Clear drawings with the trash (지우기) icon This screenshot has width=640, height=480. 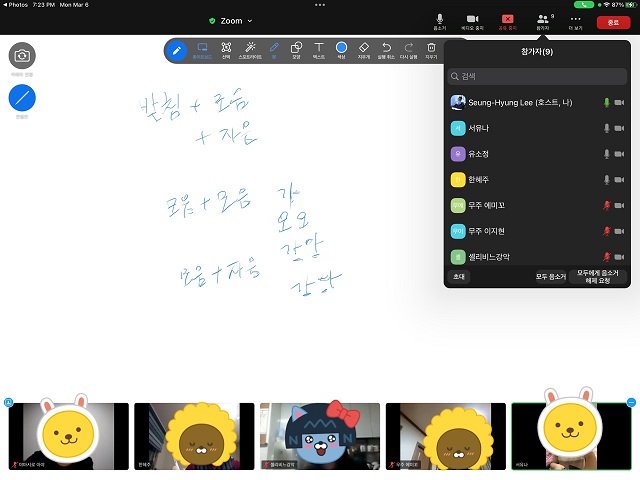click(x=431, y=51)
